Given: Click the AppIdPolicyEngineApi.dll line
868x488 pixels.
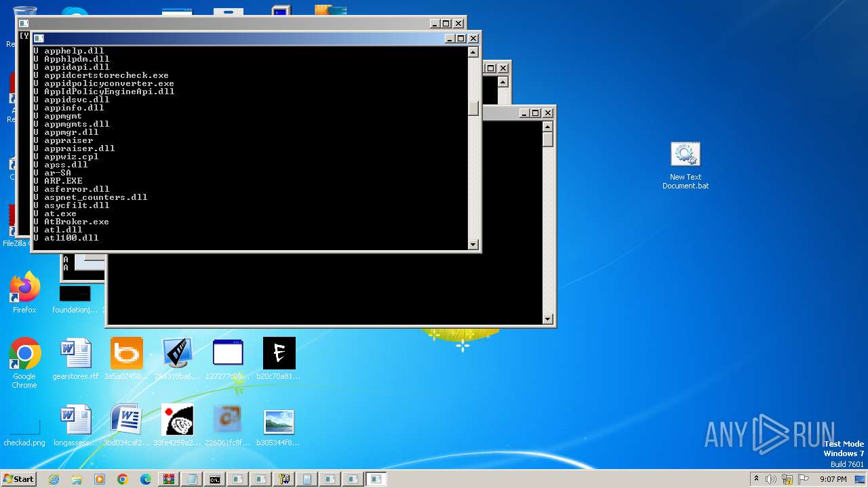Looking at the screenshot, I should click(109, 91).
